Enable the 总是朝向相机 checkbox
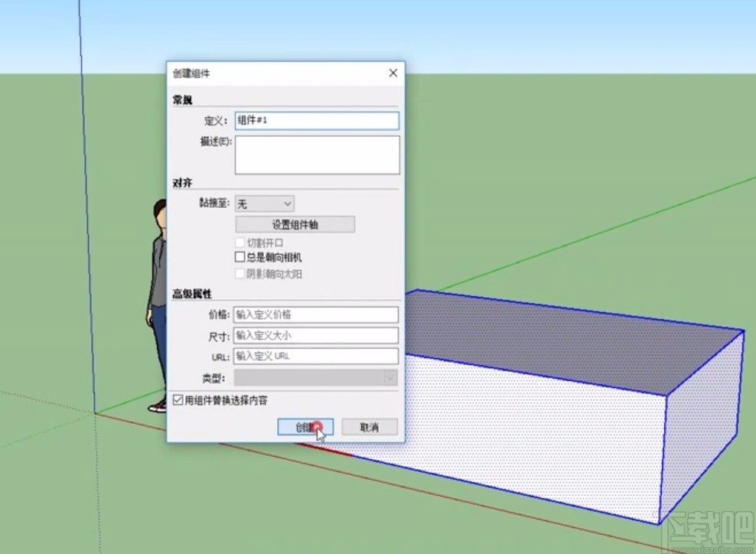Screen dimensions: 756x554 240,256
